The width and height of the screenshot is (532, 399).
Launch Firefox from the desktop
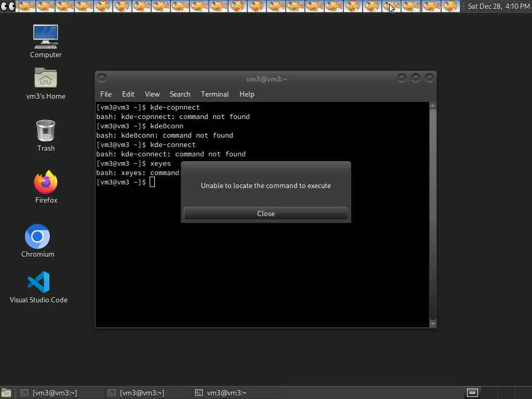(x=46, y=187)
